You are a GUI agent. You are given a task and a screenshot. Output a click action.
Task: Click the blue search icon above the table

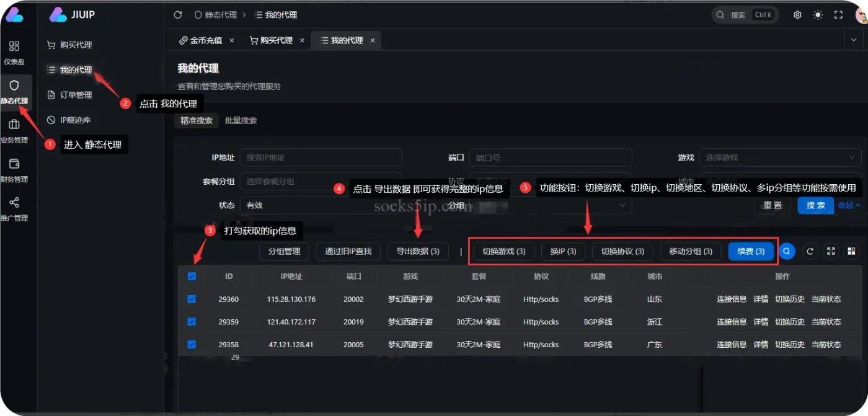tap(786, 251)
